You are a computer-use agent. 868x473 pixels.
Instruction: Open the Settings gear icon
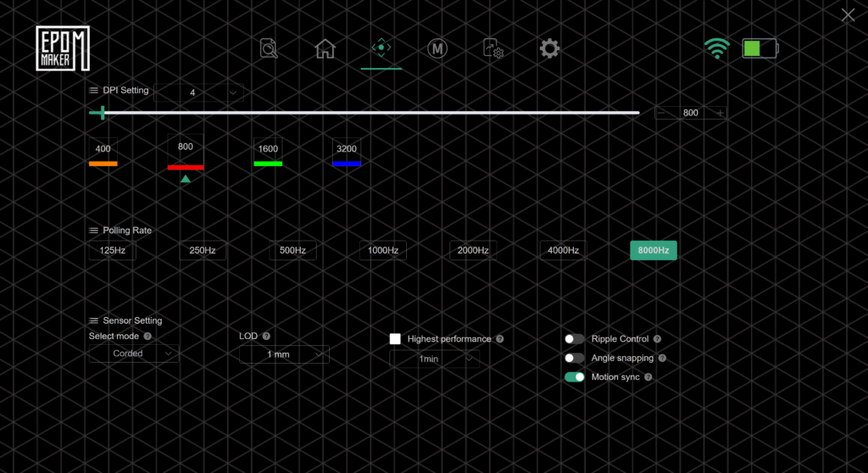click(x=549, y=49)
